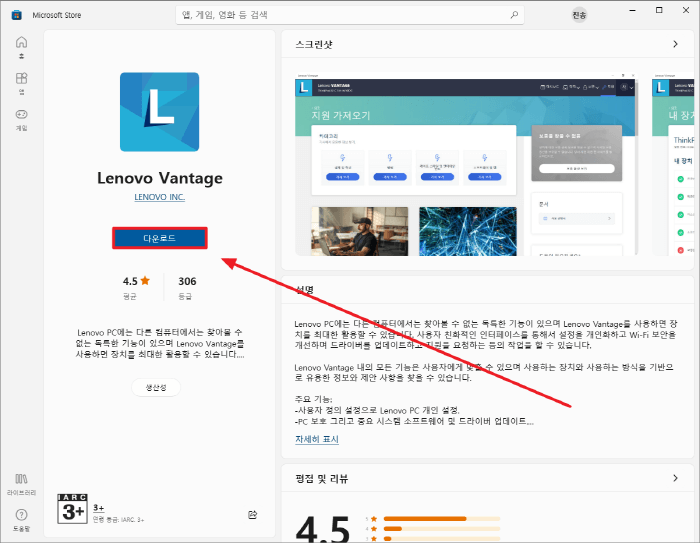Click the 306 ratings count

pyautogui.click(x=187, y=281)
